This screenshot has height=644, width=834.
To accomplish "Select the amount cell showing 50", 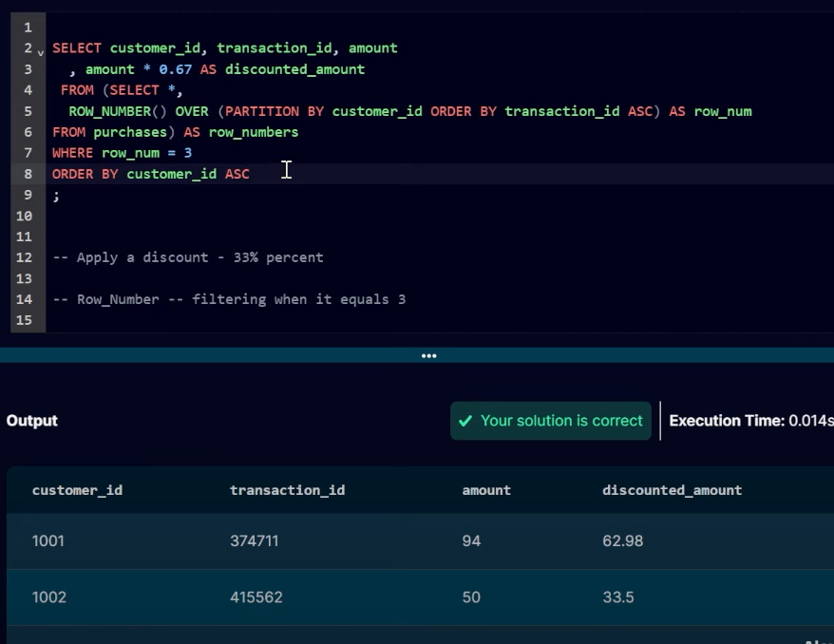I will tap(471, 597).
